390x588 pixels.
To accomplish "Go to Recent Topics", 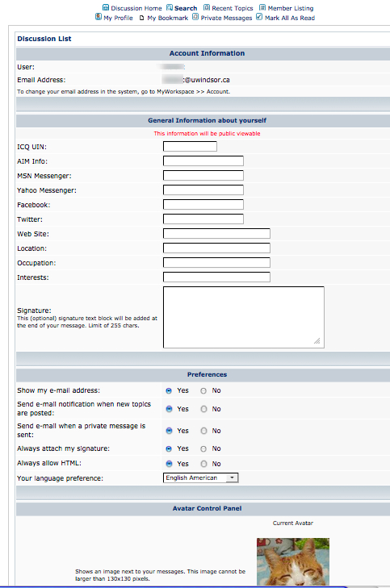I will pyautogui.click(x=233, y=8).
